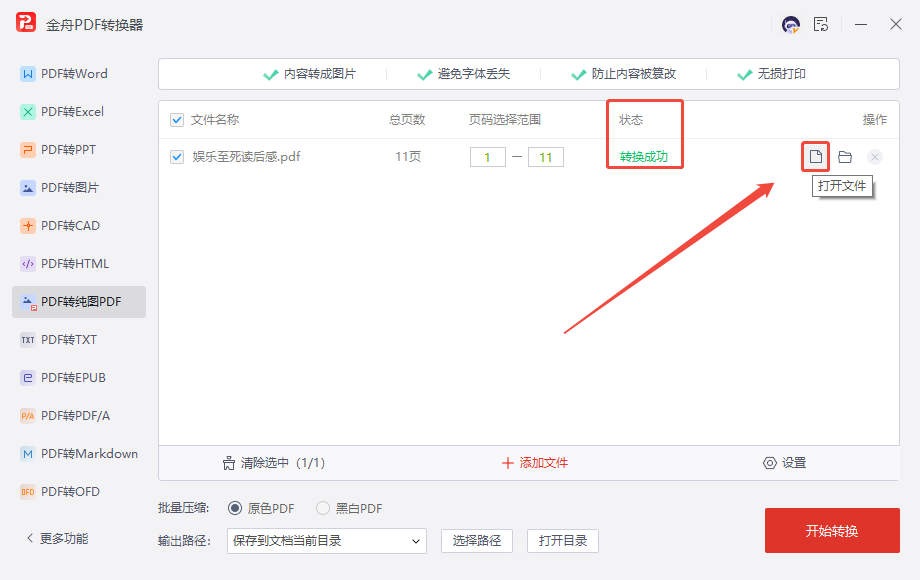This screenshot has width=920, height=580.
Task: Click the file name 娱乐至死读后感.pdf
Action: pos(246,157)
